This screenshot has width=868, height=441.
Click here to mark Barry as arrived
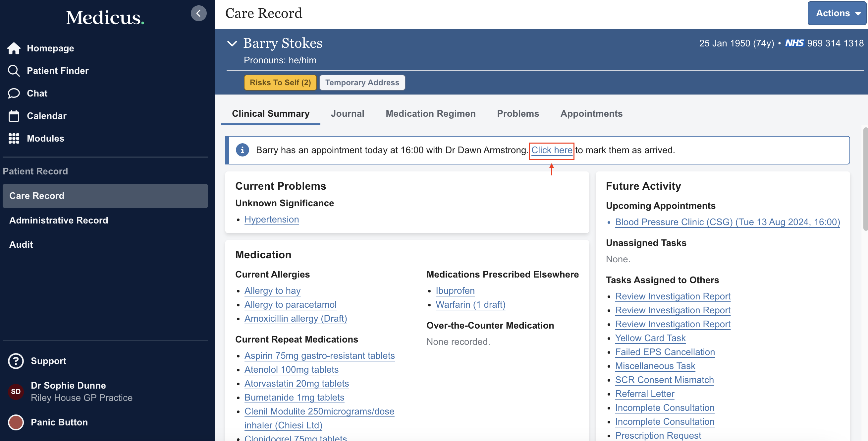(x=551, y=150)
